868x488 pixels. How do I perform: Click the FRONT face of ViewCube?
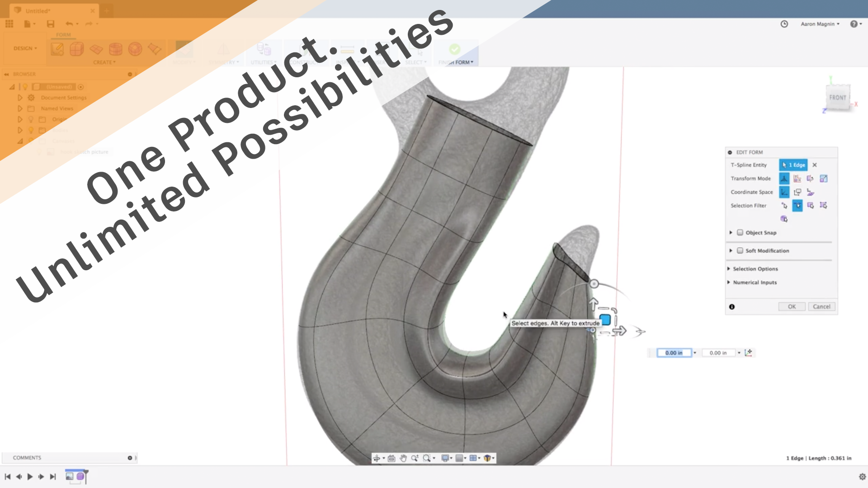click(x=837, y=98)
